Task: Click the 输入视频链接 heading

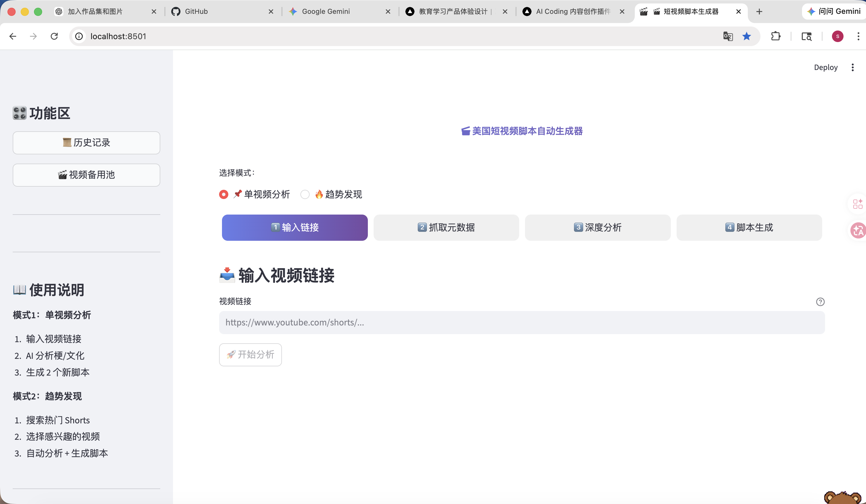Action: point(277,275)
